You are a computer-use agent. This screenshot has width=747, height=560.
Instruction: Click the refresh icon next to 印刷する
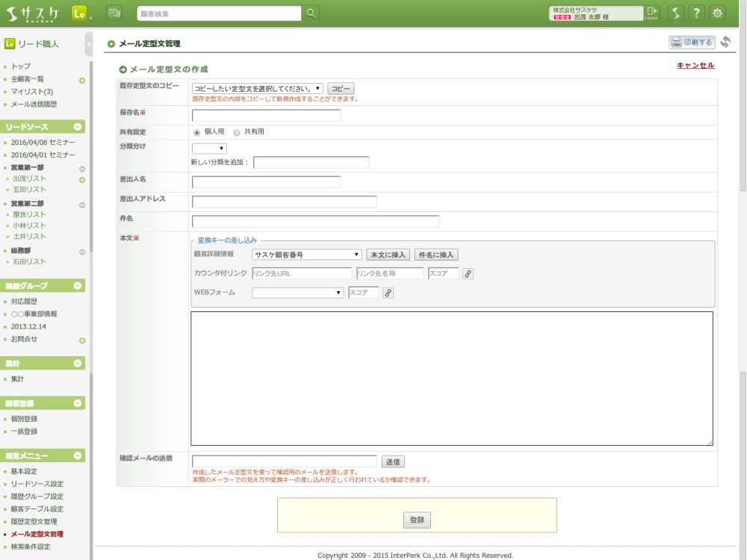coord(725,42)
